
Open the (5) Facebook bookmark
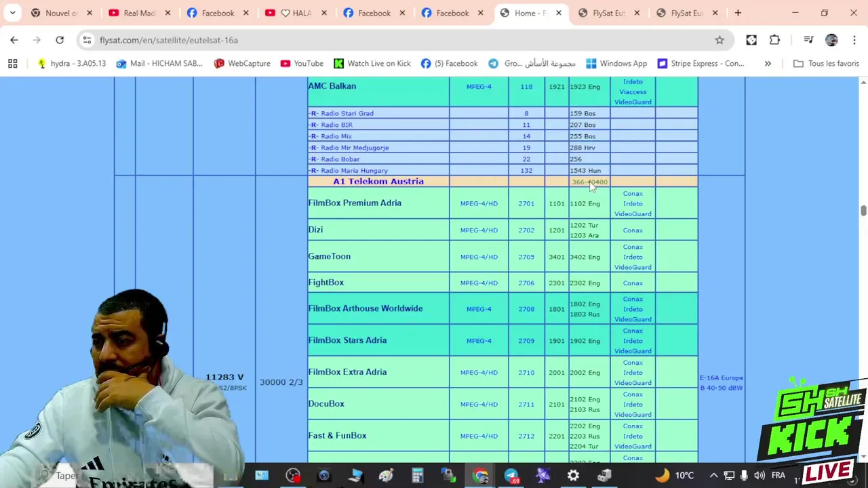[x=449, y=63]
